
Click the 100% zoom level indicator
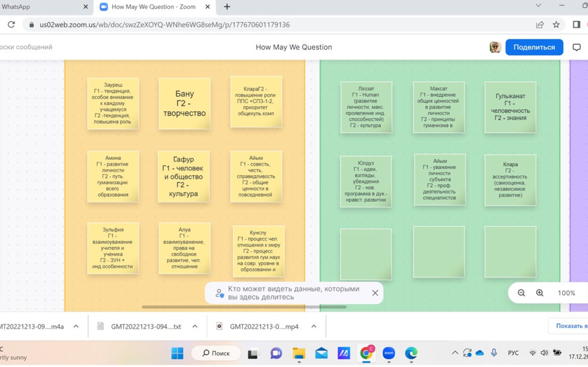pos(566,293)
